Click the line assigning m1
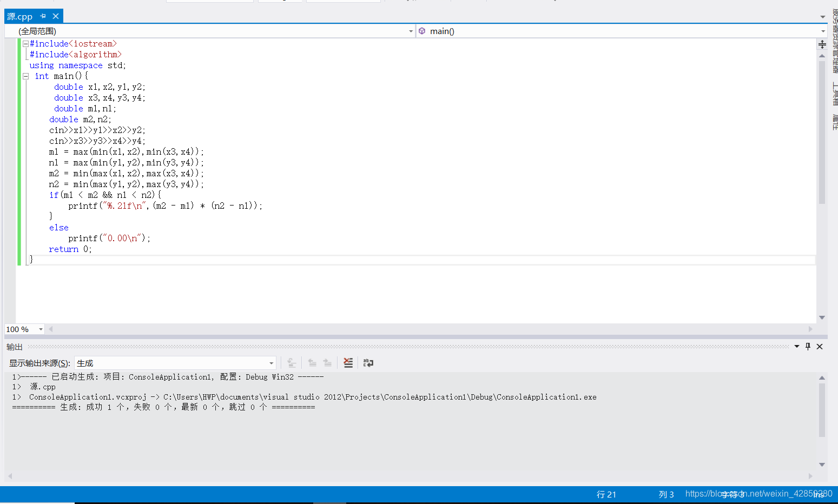Screen dimensions: 838x504 [x=127, y=152]
